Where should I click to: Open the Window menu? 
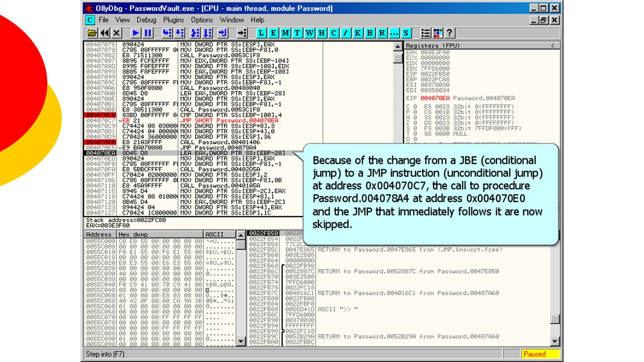tap(232, 20)
